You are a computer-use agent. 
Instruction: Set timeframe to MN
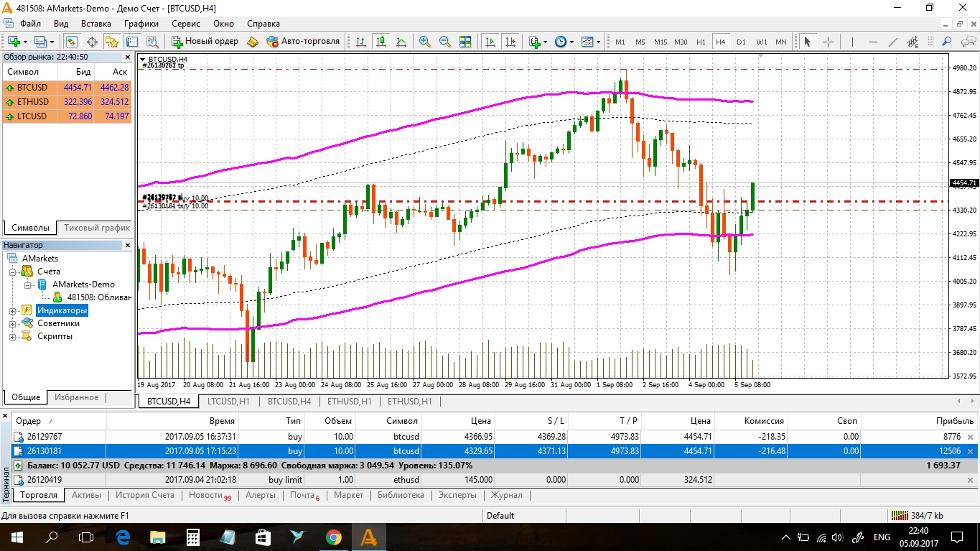click(x=781, y=42)
